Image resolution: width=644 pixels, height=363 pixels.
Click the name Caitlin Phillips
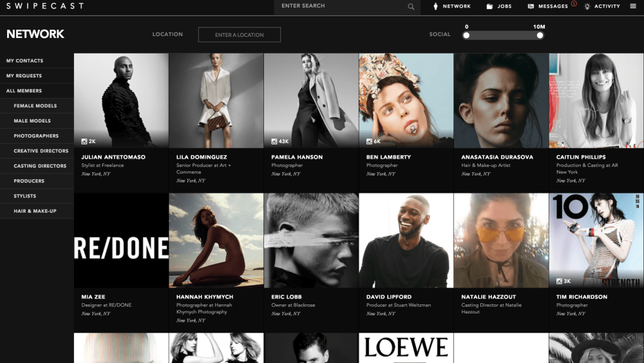(x=581, y=157)
